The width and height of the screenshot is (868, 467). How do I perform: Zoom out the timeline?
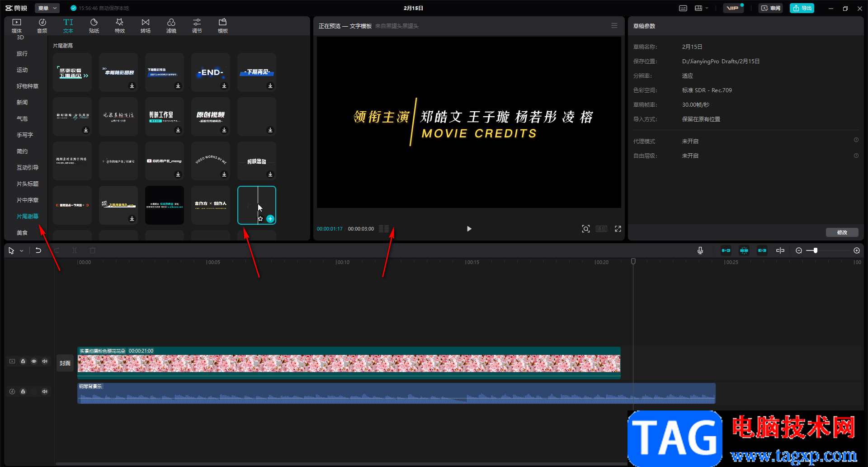(x=799, y=250)
